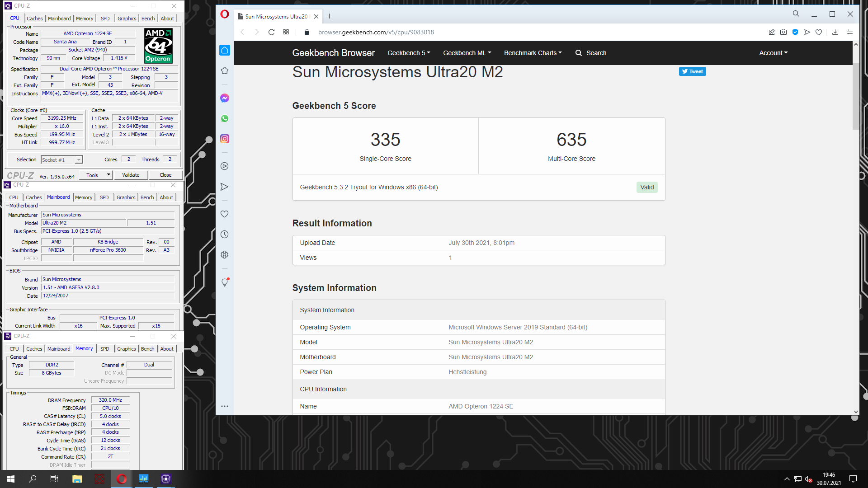This screenshot has height=488, width=868.
Task: Add page to bookmarks with the heart in address bar
Action: (819, 32)
